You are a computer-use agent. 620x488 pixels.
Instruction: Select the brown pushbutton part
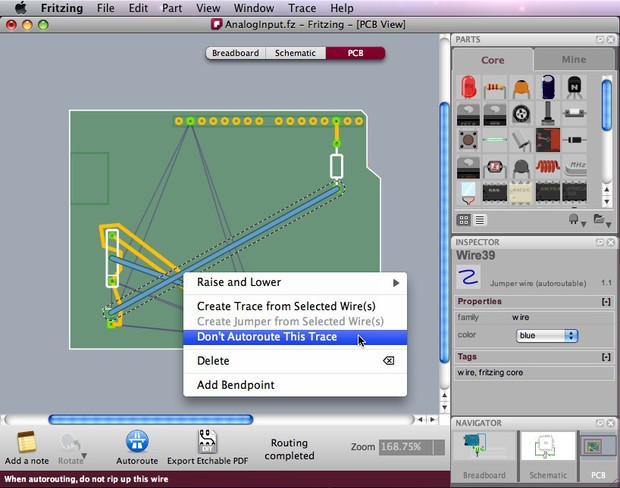click(468, 140)
